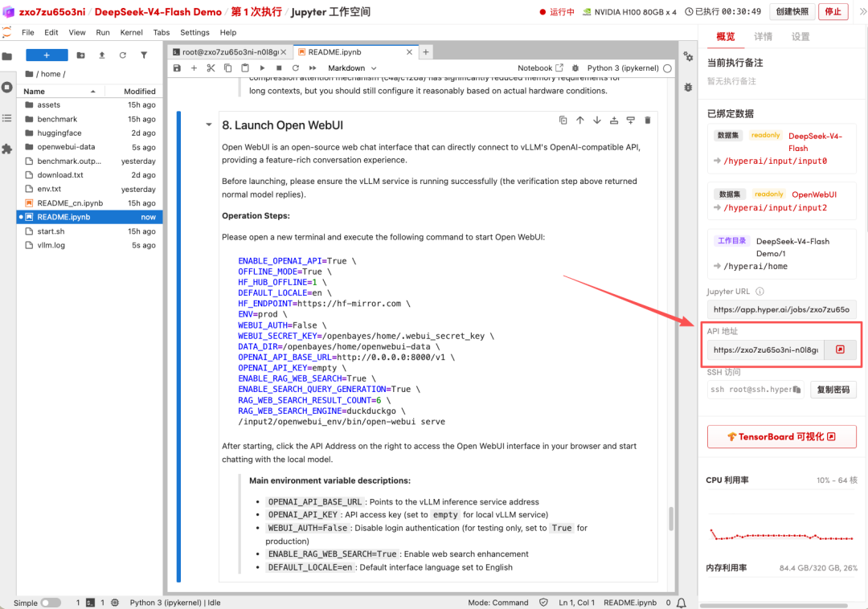Select the download.txt file
Viewport: 868px width, 609px height.
pyautogui.click(x=90, y=175)
